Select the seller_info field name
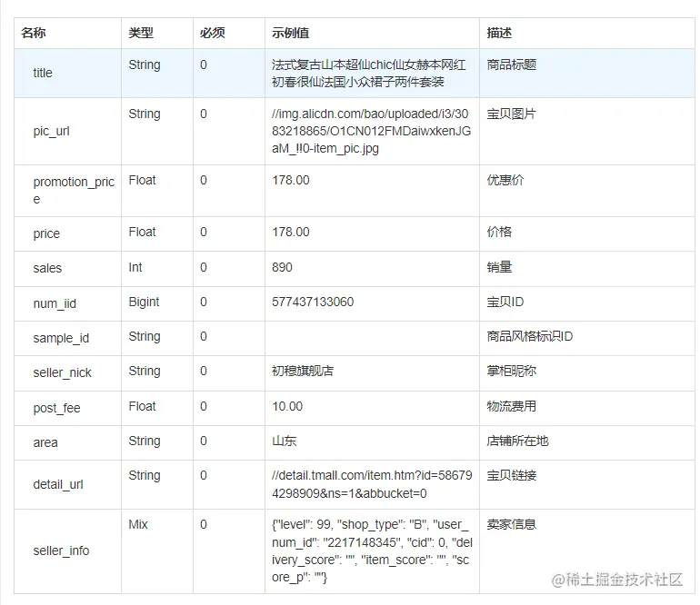The height and width of the screenshot is (605, 700). 61,551
